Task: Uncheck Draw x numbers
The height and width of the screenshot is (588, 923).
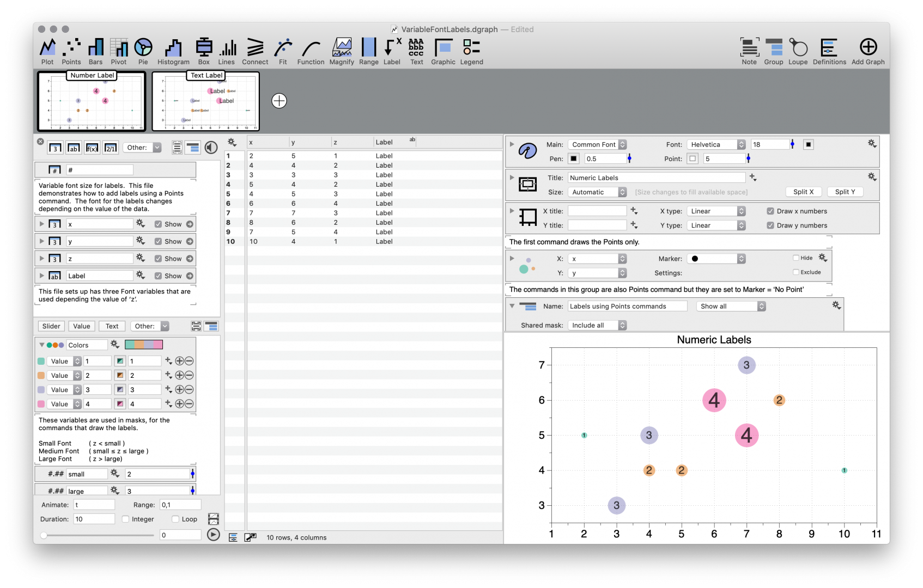Action: pos(770,211)
